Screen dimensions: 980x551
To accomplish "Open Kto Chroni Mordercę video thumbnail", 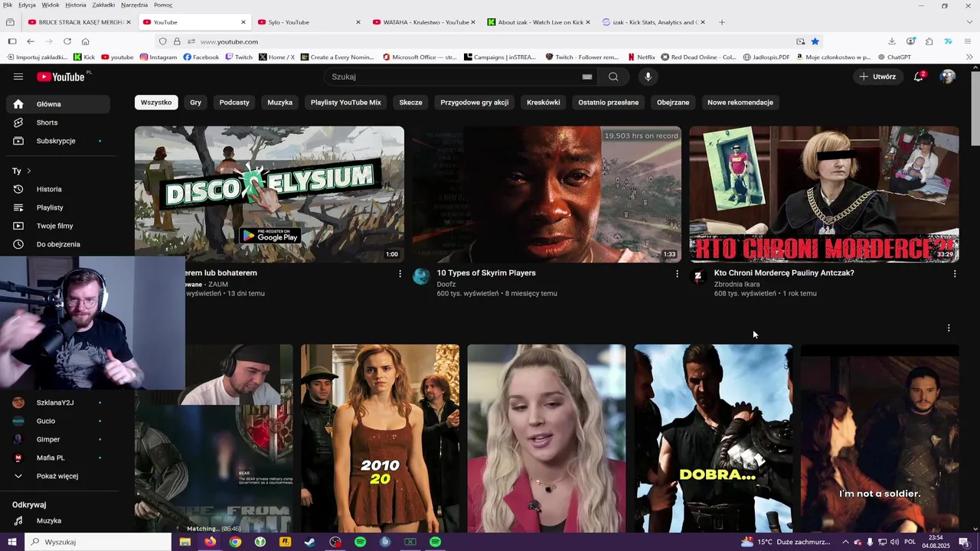I will tap(824, 194).
